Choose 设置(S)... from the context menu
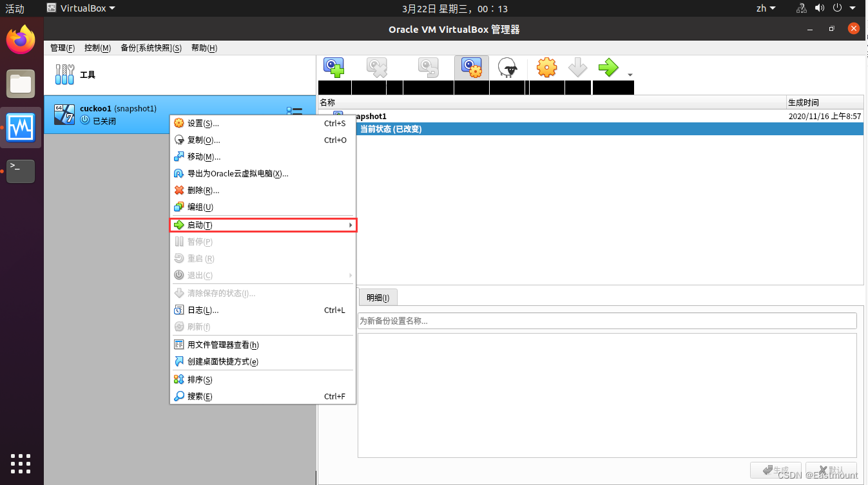 pyautogui.click(x=263, y=123)
